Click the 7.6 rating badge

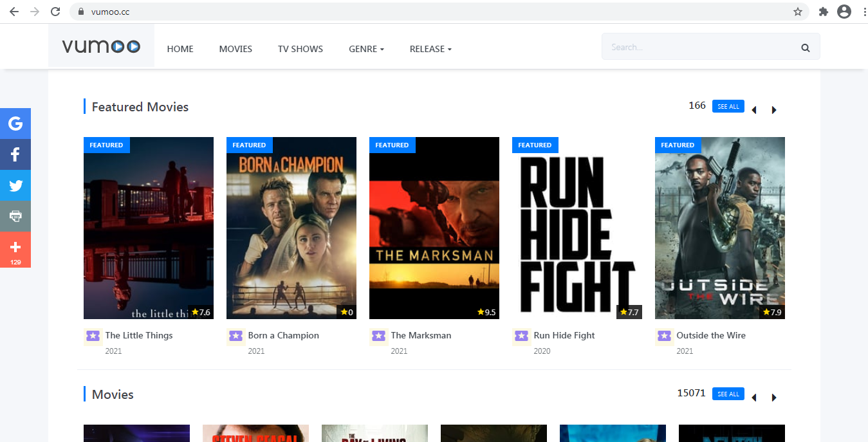coord(201,312)
